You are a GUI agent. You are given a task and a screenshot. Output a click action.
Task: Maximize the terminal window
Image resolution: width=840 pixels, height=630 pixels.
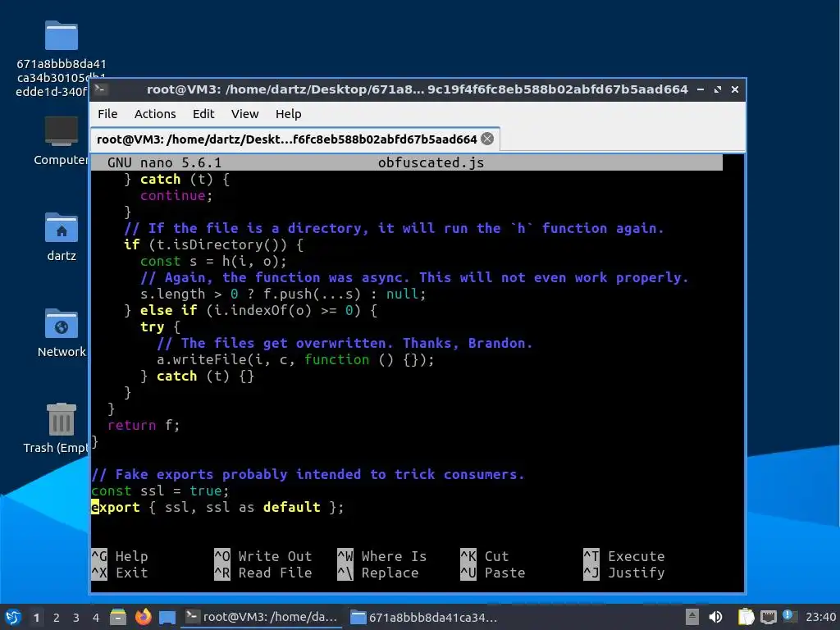click(717, 89)
